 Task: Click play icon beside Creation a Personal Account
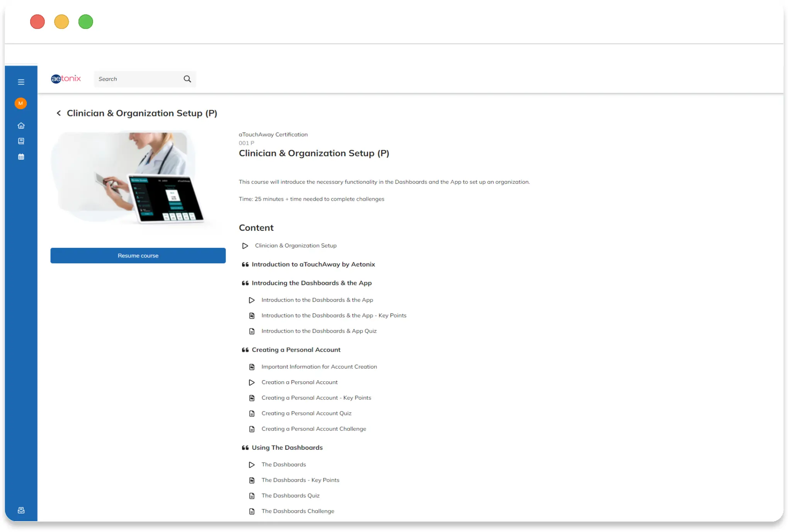251,382
